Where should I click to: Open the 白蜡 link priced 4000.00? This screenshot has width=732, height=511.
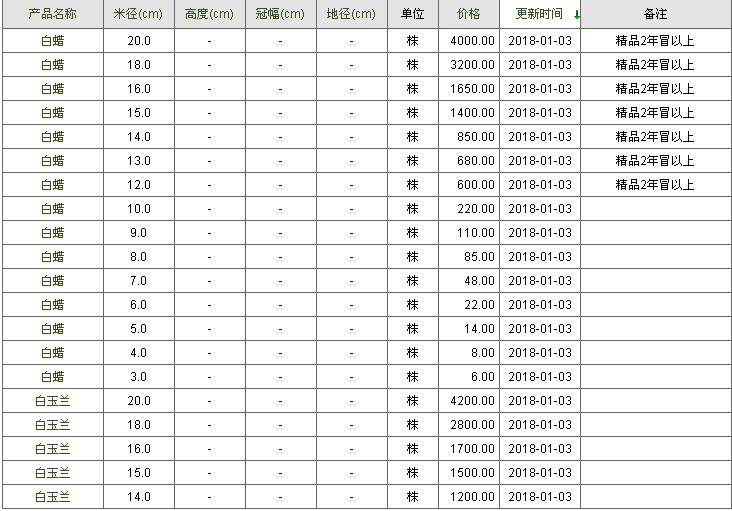pos(52,41)
